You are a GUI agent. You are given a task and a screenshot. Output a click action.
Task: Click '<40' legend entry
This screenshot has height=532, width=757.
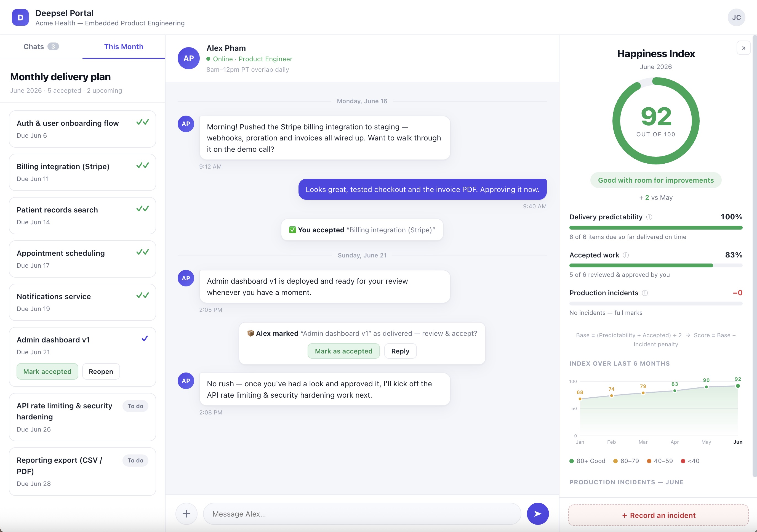tap(690, 461)
